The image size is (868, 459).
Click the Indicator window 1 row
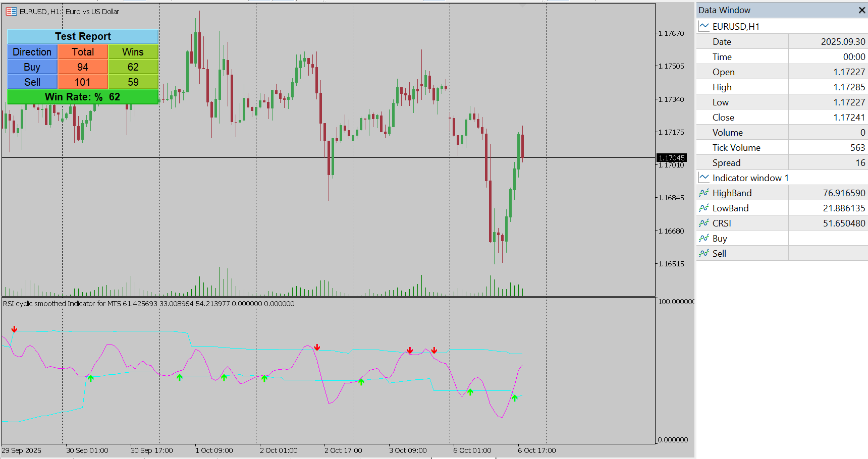click(x=782, y=178)
